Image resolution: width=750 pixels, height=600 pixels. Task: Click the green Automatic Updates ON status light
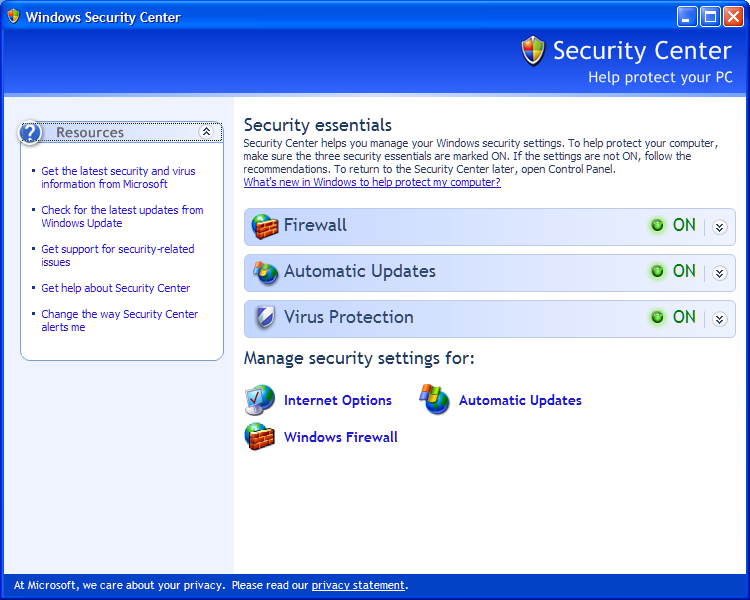(x=658, y=271)
